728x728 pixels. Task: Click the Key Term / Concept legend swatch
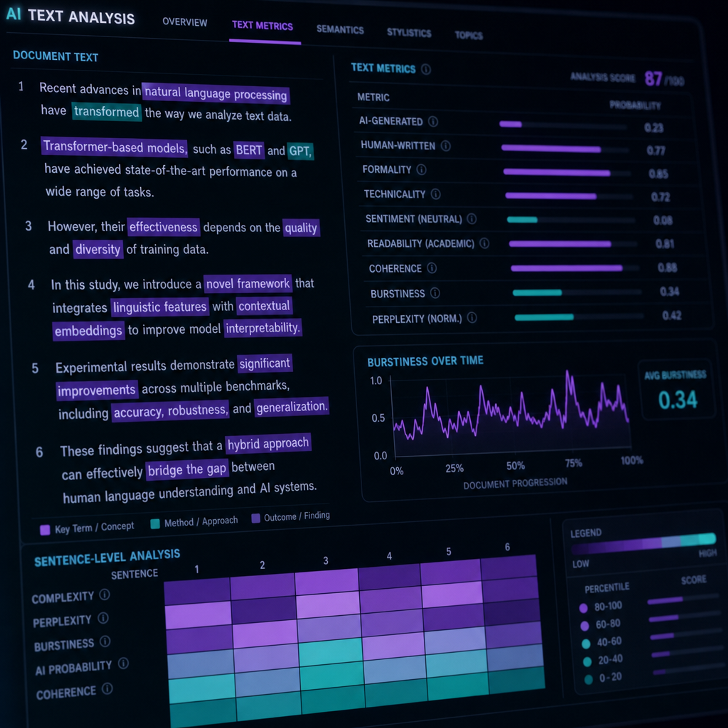point(45,530)
